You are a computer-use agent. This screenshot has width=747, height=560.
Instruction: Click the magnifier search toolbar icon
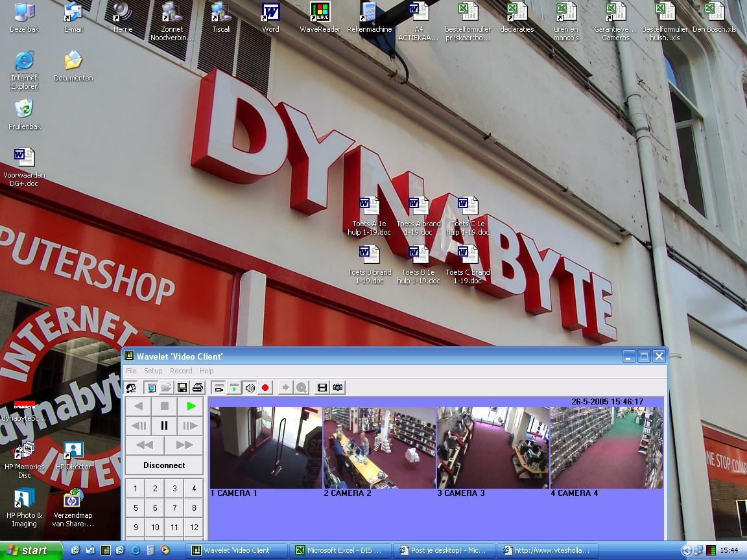pos(301,388)
